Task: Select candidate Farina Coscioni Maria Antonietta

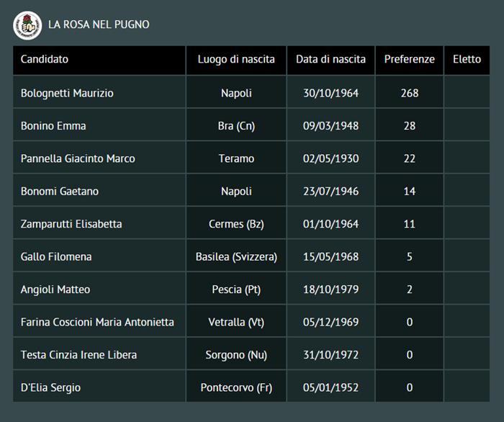Action: point(97,322)
